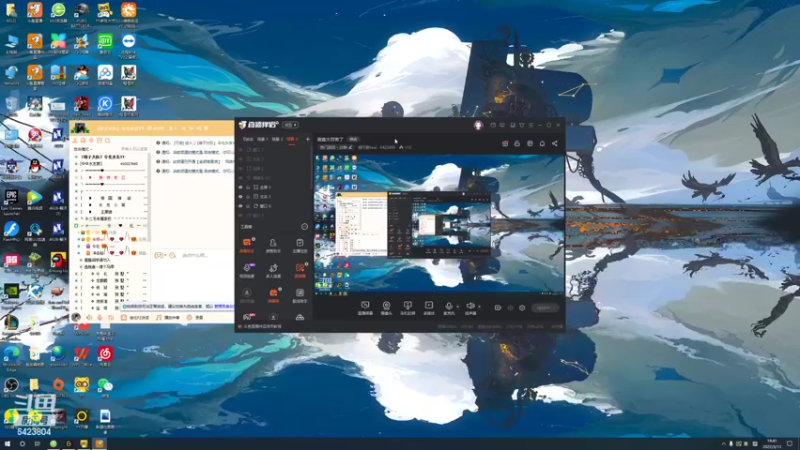
Task: Click the orange first tool in the toolbox
Action: coord(247,244)
